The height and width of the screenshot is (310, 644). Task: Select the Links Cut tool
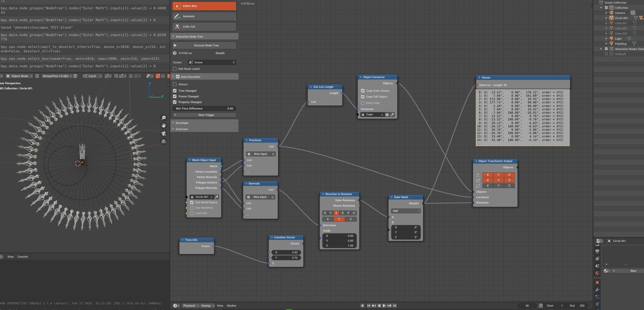(204, 27)
